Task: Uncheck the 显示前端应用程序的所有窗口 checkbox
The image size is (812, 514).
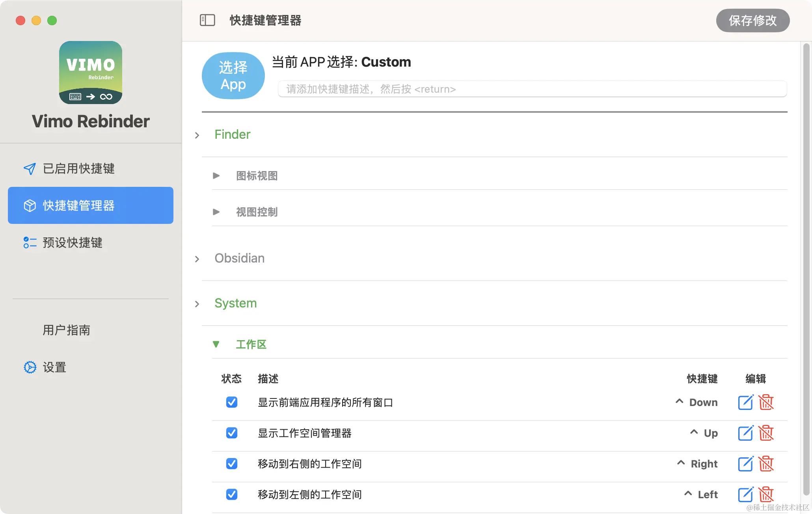Action: (x=231, y=402)
